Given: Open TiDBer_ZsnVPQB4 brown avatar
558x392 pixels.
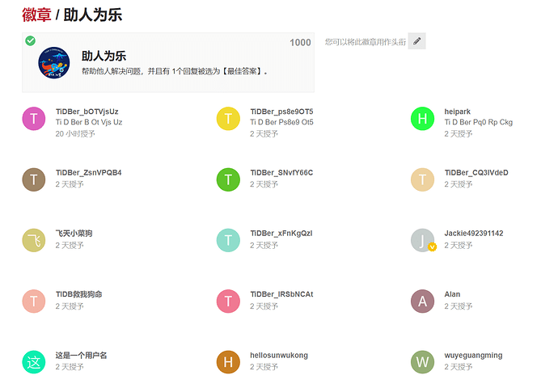Looking at the screenshot, I should point(34,179).
